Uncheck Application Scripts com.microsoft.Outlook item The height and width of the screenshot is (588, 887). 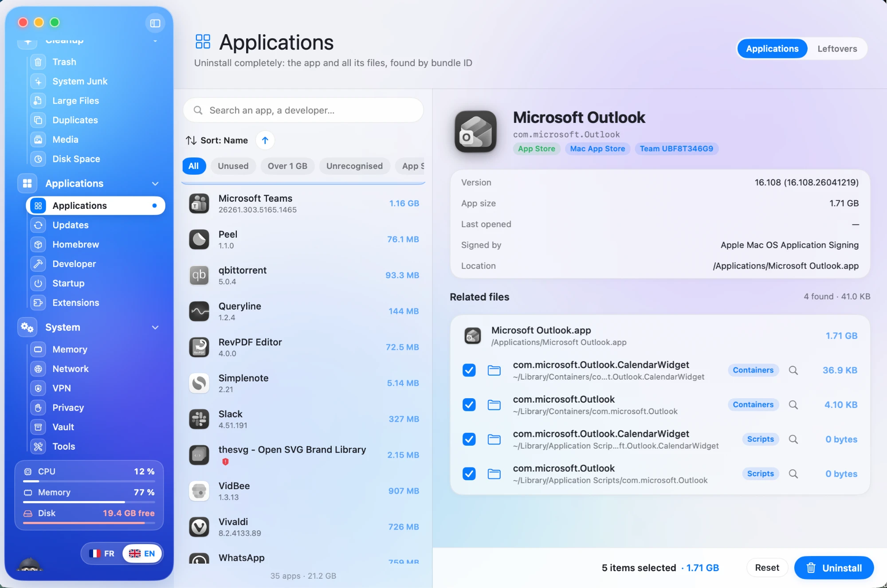point(469,474)
